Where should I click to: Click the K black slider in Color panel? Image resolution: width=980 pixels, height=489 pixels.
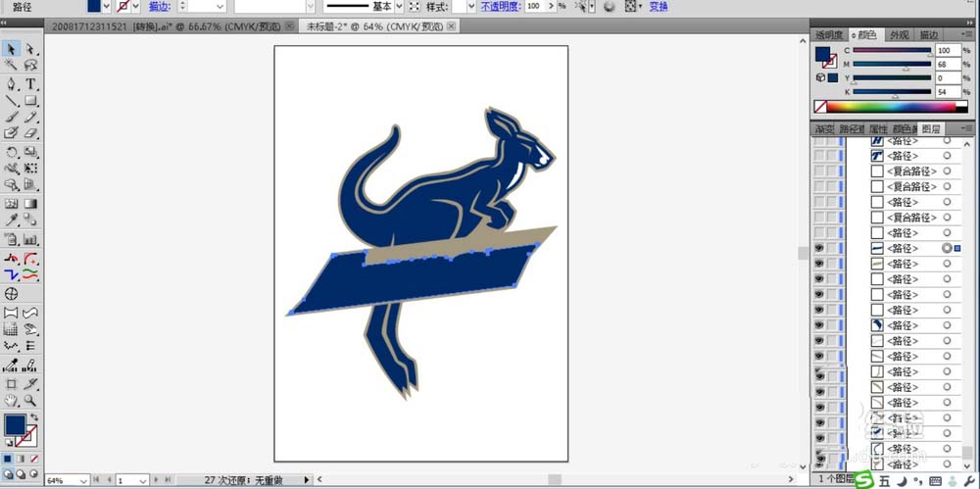click(892, 92)
